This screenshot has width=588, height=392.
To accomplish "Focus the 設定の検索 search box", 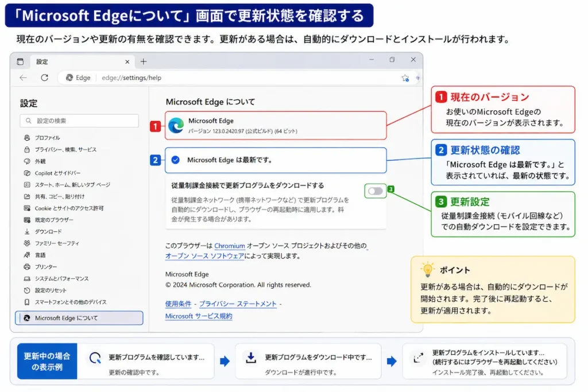I will (79, 121).
